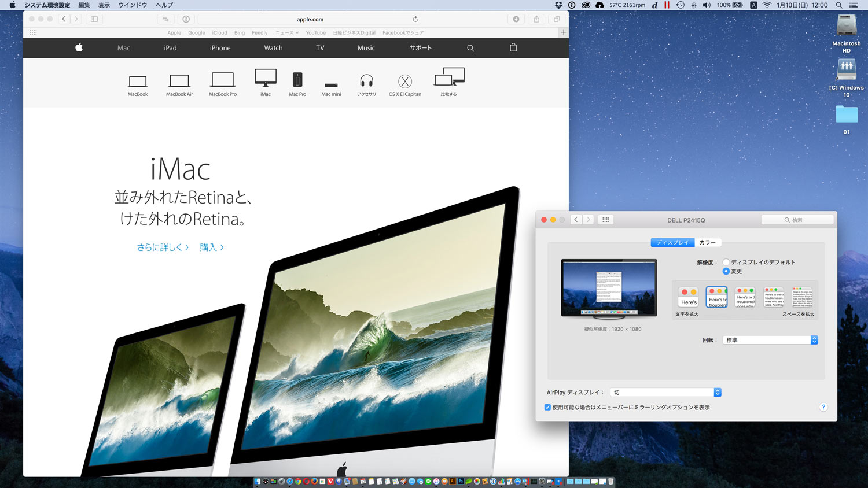
Task: Open サポート in Apple.com navigation
Action: coord(421,48)
